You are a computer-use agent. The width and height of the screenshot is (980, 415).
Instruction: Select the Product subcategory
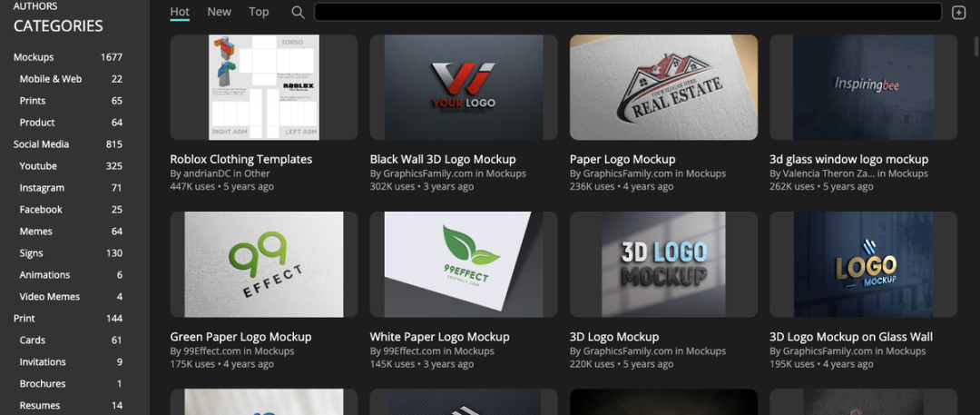[x=71, y=123]
